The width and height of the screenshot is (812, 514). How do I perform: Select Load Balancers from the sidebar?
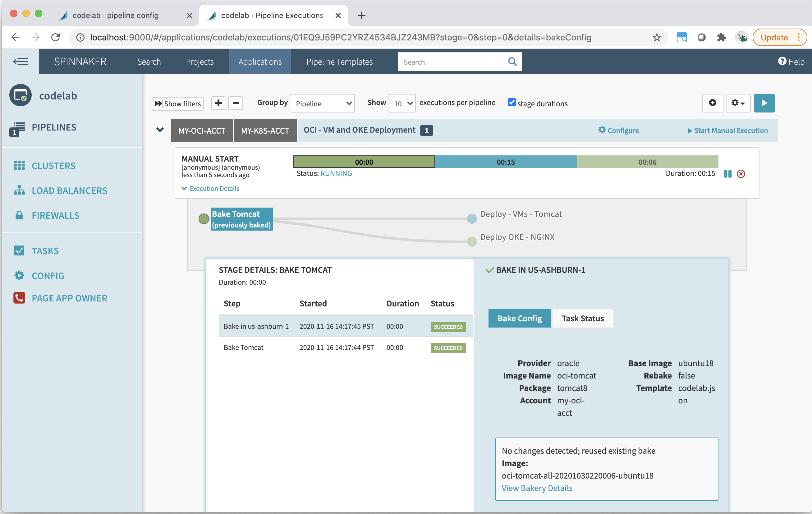pos(69,190)
